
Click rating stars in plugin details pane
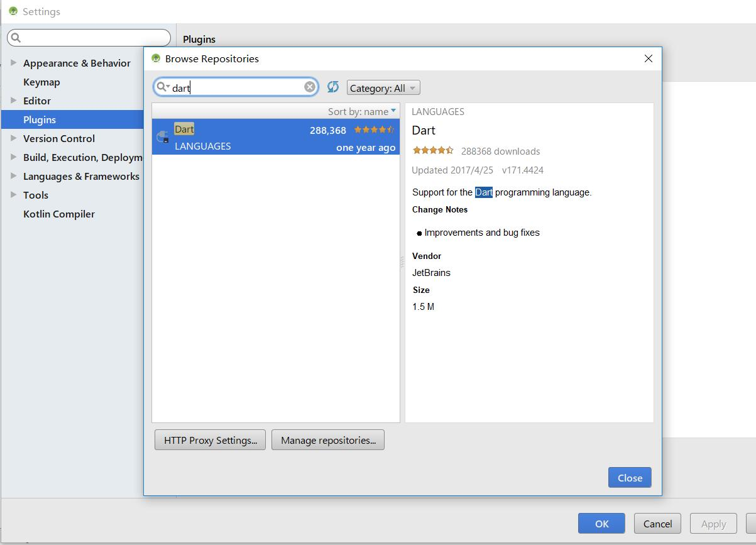pos(432,150)
